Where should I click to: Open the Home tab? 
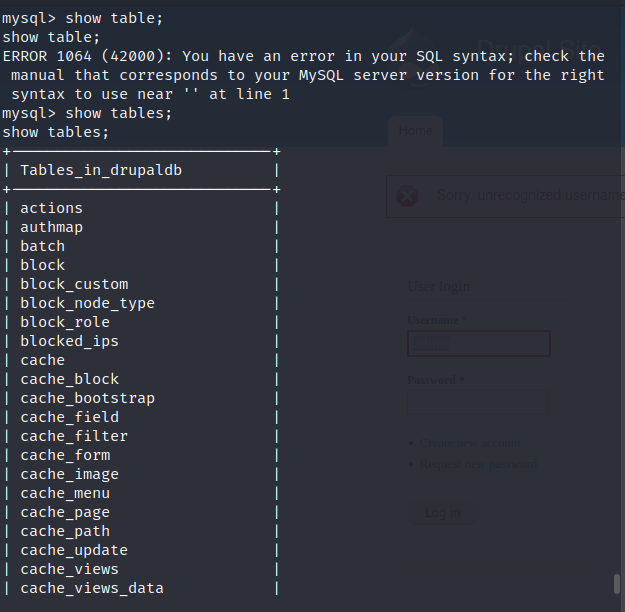tap(415, 131)
